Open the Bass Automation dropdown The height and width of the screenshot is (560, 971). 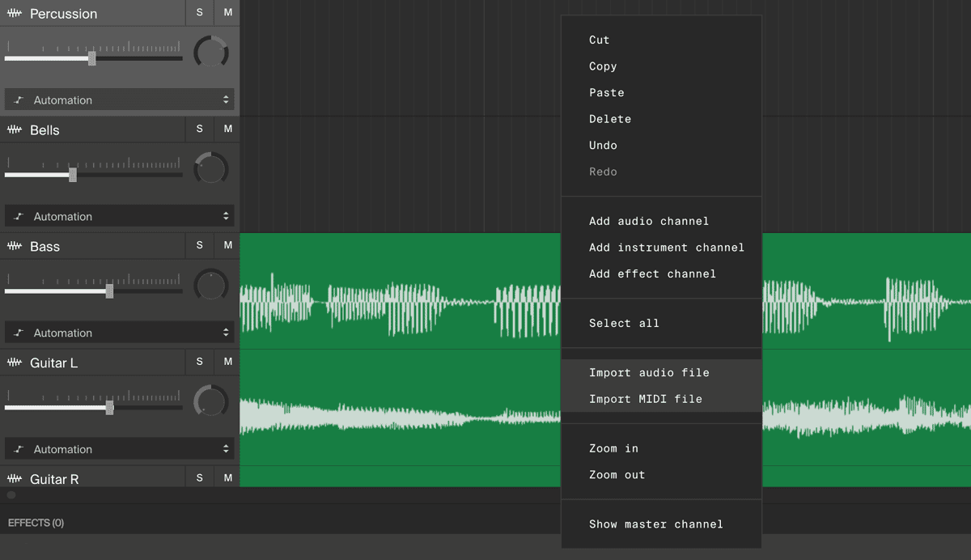click(x=120, y=333)
